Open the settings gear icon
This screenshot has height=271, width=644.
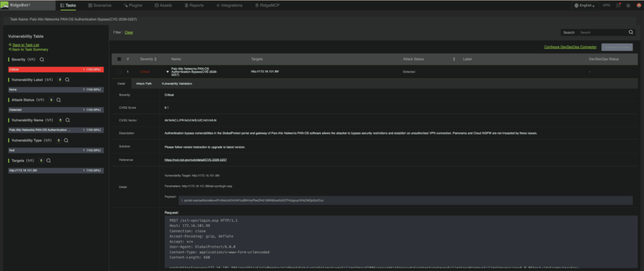tap(628, 5)
